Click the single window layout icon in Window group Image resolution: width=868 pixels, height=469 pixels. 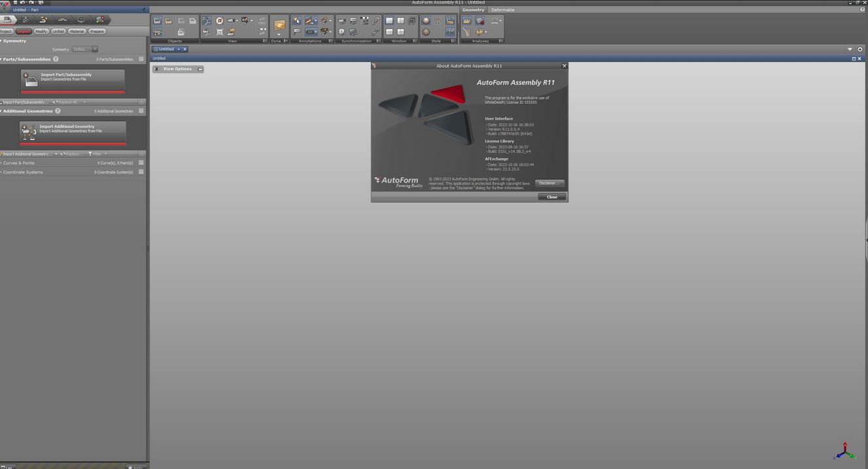(x=389, y=21)
